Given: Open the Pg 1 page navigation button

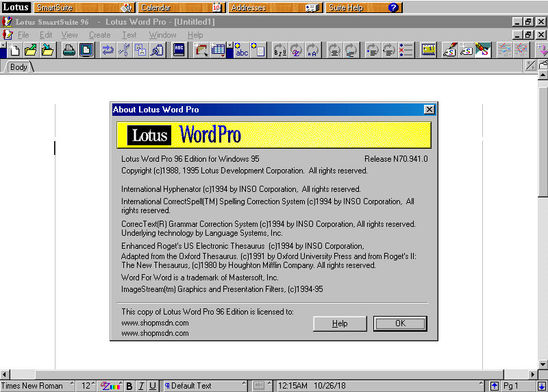Looking at the screenshot, I should tap(519, 386).
